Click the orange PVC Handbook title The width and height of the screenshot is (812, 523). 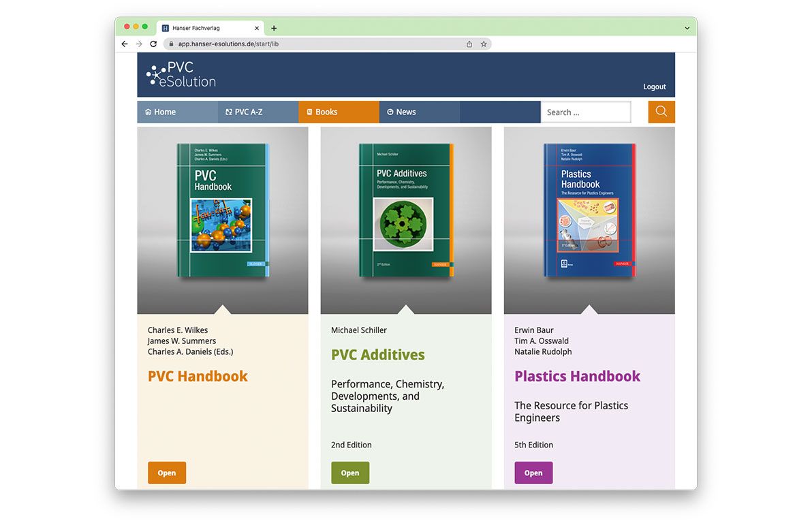[x=198, y=376]
